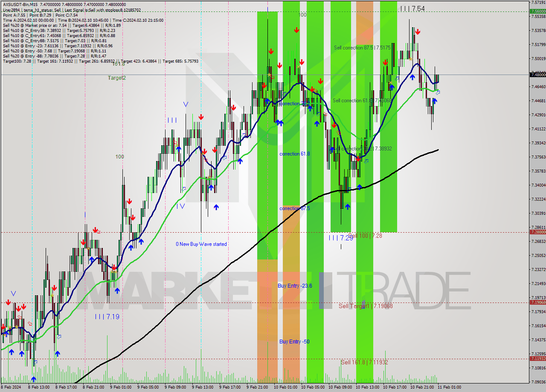
Task: Click the '7.28611' price scale value
Action: tap(538, 227)
